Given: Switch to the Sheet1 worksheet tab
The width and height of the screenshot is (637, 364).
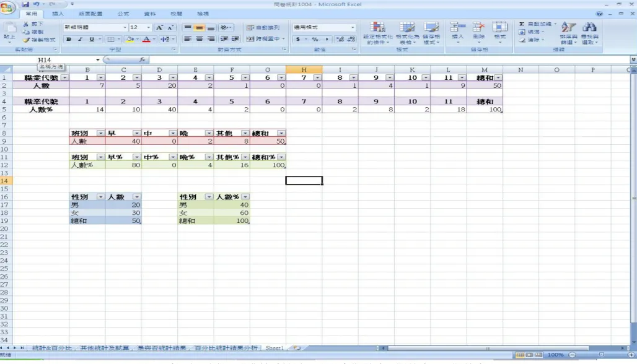Looking at the screenshot, I should tap(275, 348).
